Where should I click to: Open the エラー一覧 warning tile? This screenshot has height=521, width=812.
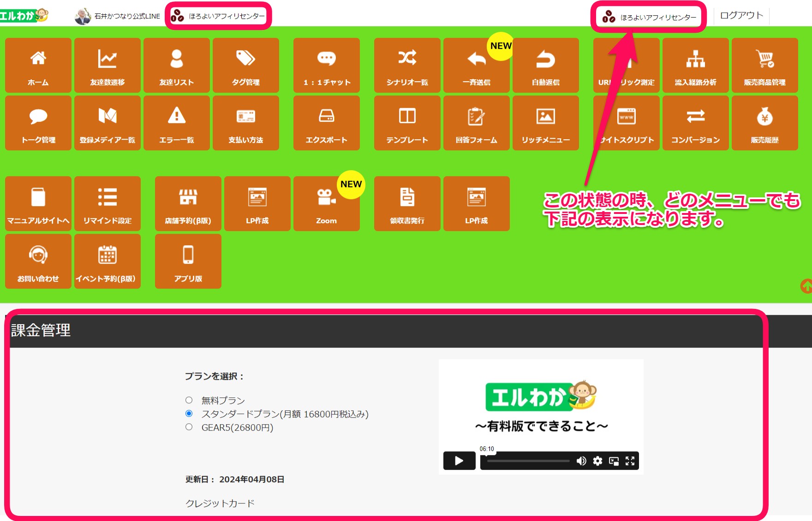[177, 123]
